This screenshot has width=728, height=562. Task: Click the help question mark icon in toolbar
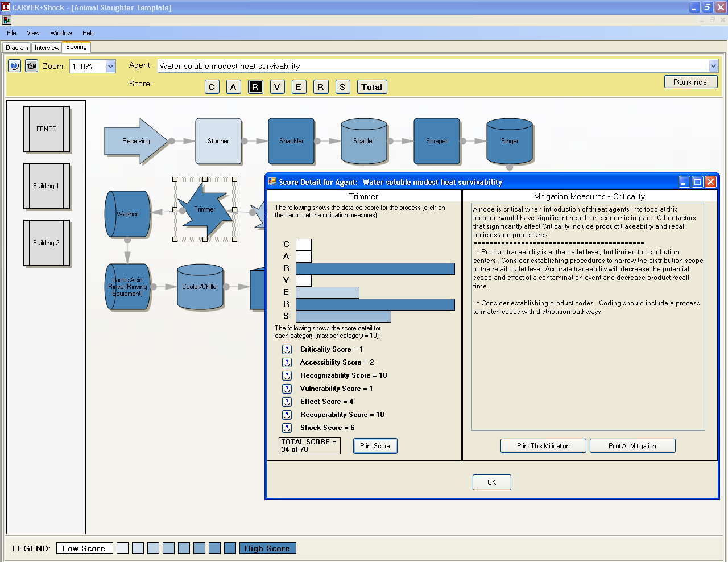[15, 66]
